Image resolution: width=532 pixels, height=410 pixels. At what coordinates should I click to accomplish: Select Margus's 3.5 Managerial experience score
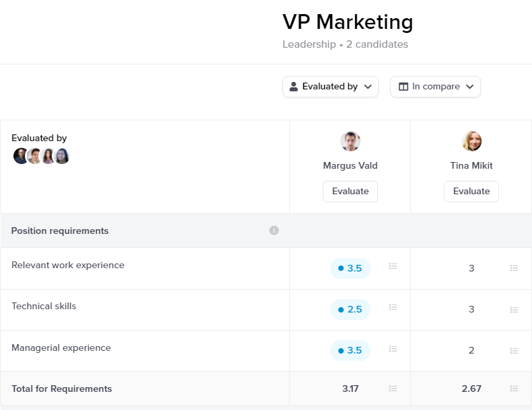(x=350, y=350)
